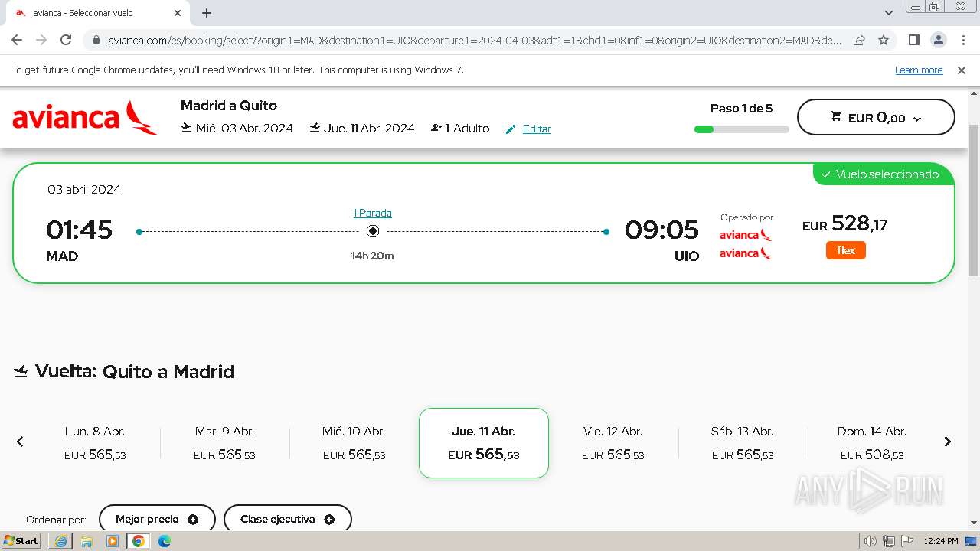Select Lun. 8 Abr. date

tap(95, 443)
